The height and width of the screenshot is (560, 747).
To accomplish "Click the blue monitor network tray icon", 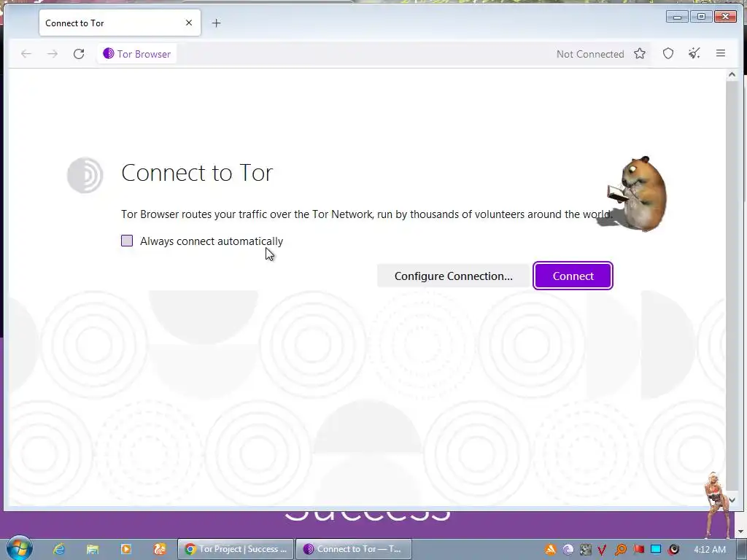I will pyautogui.click(x=656, y=550).
